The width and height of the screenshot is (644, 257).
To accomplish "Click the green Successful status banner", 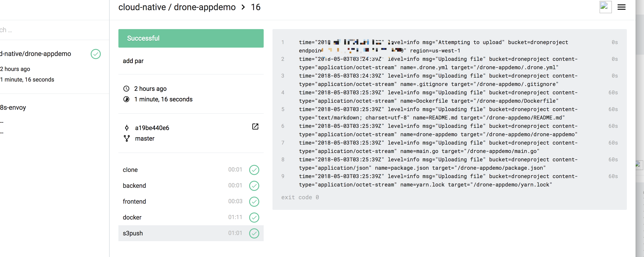I will click(x=191, y=38).
